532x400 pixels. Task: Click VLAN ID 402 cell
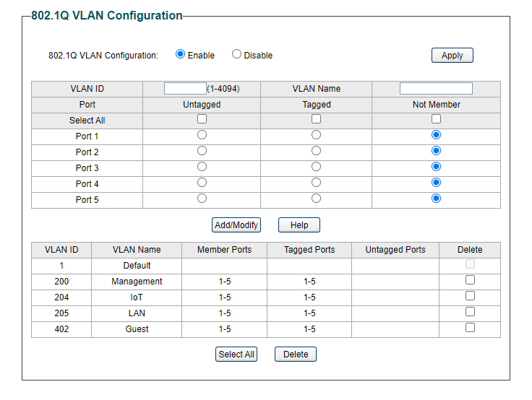point(61,329)
